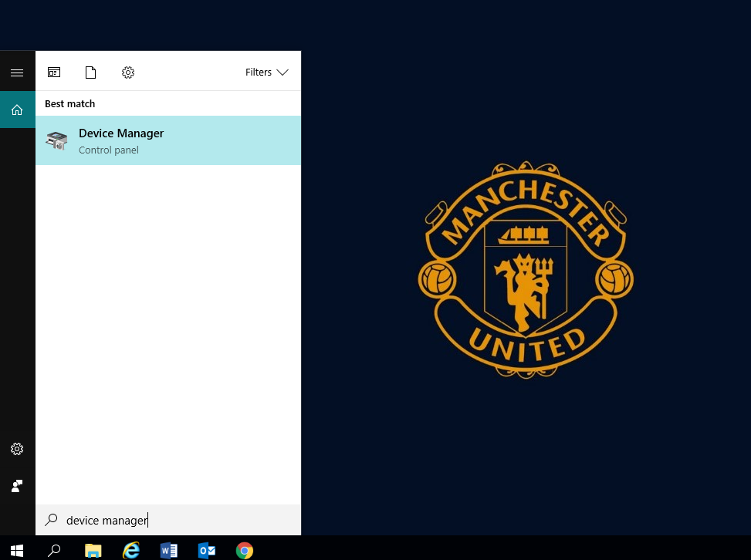Open Outlook from the taskbar
Screen dimensions: 751x560
[x=206, y=550]
